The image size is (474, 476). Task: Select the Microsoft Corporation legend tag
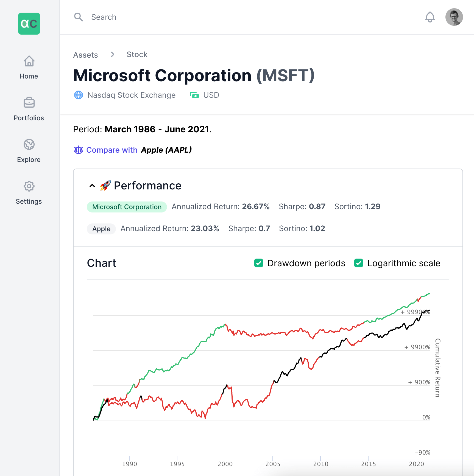pyautogui.click(x=127, y=207)
